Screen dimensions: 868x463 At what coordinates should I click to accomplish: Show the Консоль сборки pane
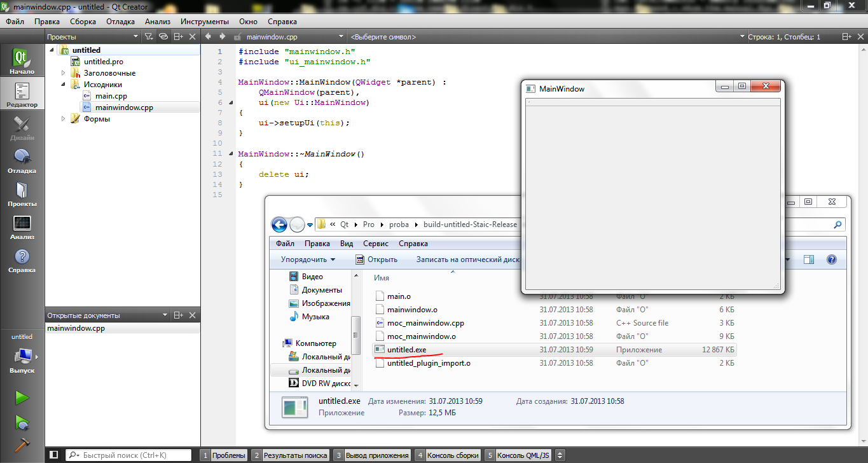pyautogui.click(x=448, y=455)
